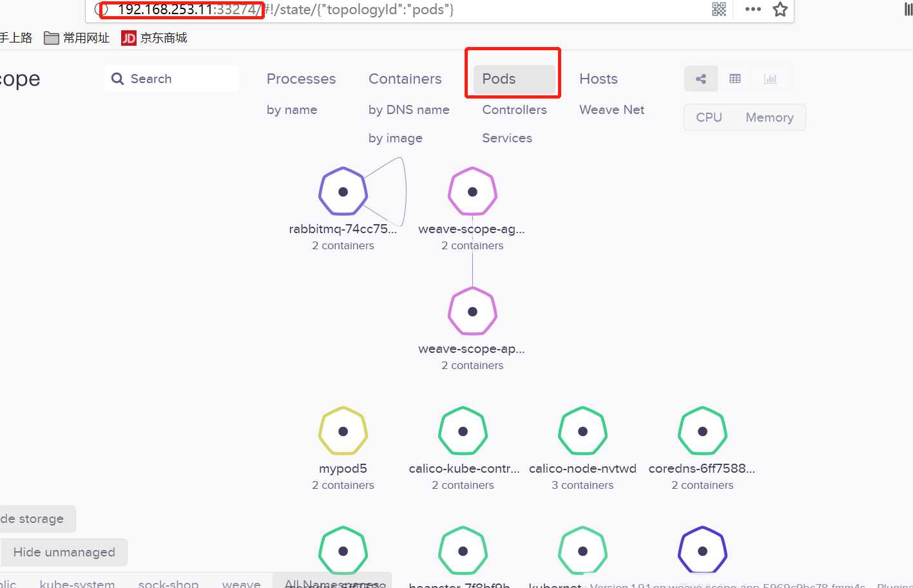The image size is (913, 588).
Task: Select the weave-scope-agent pod node
Action: point(472,191)
